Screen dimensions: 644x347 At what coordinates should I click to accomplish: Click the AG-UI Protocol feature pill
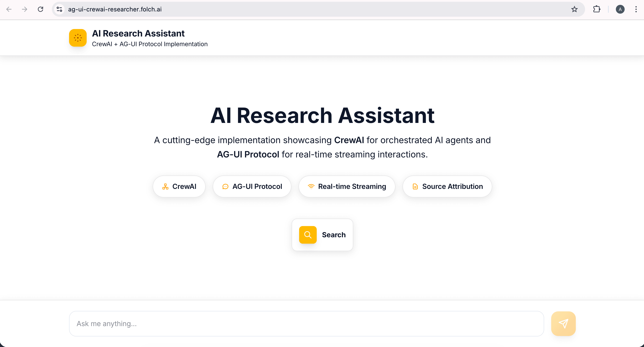252,186
